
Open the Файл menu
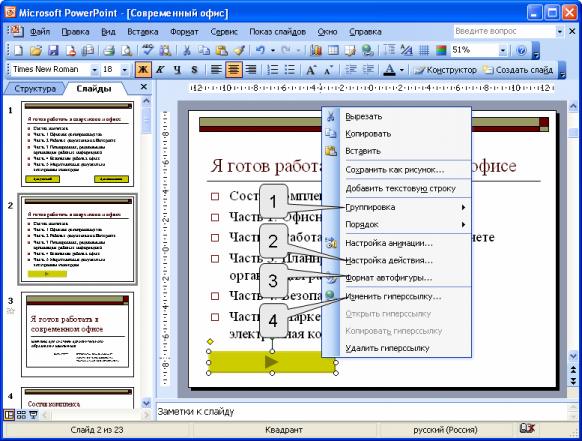[x=40, y=32]
